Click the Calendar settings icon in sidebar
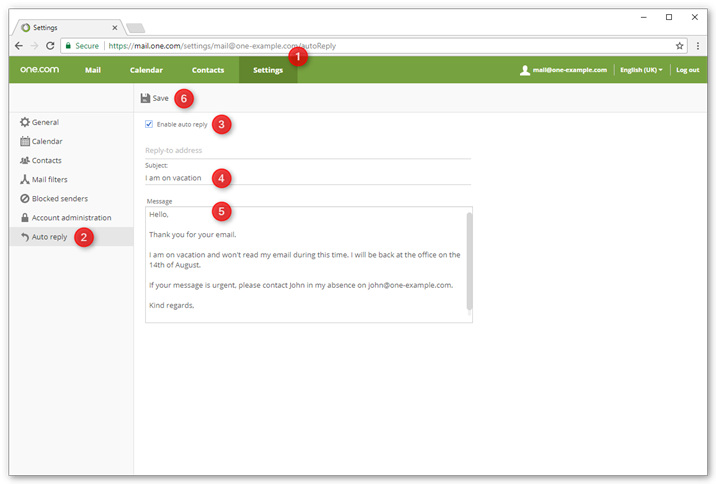The width and height of the screenshot is (716, 484). coord(25,141)
